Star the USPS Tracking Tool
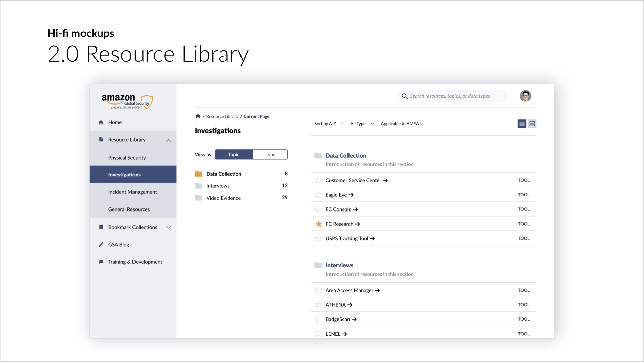 318,238
